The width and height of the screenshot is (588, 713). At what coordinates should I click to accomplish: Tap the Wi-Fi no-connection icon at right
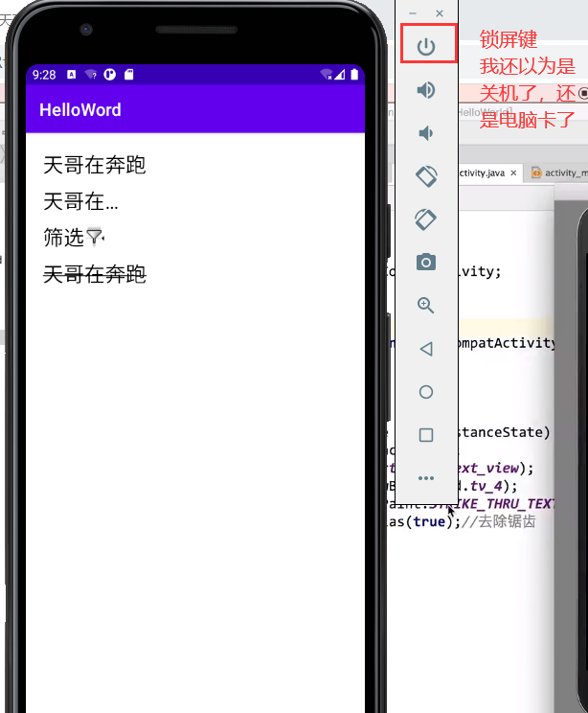[x=327, y=75]
